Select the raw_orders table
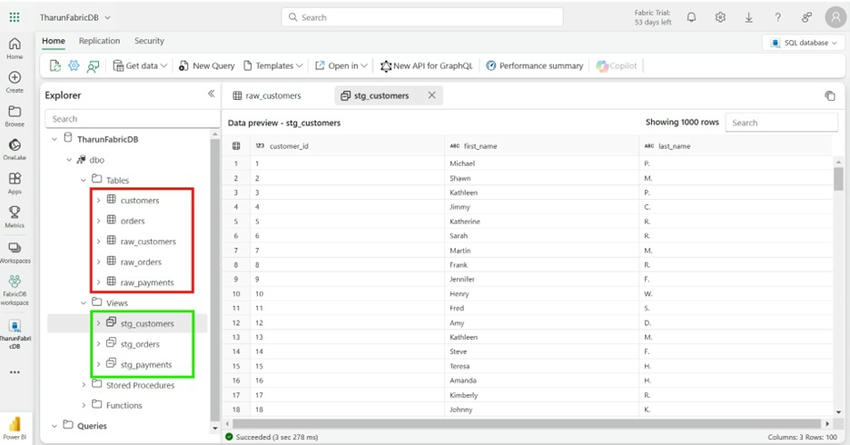850x445 pixels. point(141,262)
